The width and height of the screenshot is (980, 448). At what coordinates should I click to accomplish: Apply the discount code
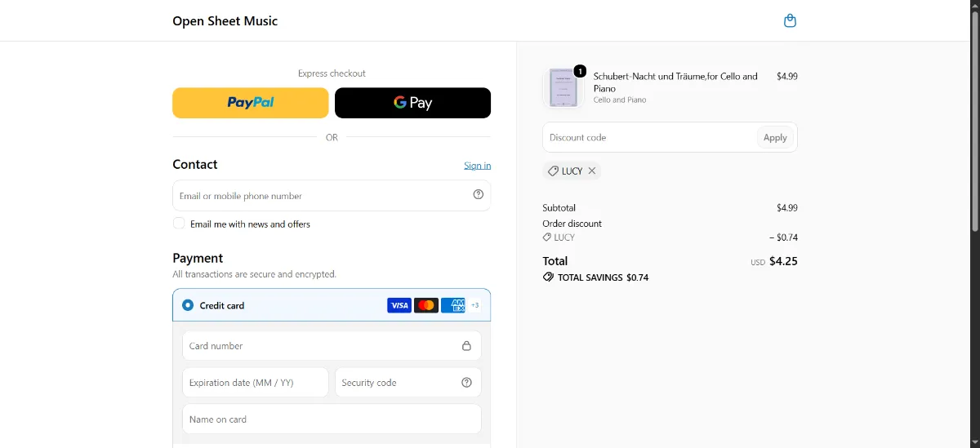point(775,137)
